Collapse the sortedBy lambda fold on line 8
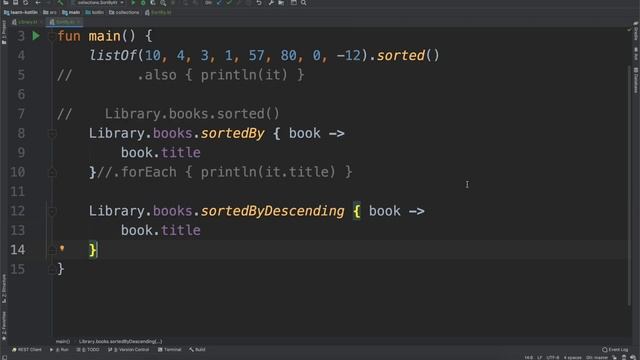Image resolution: width=640 pixels, height=360 pixels. [x=52, y=133]
